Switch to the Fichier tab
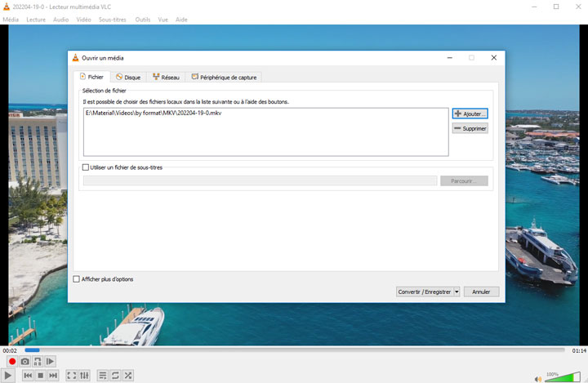The image size is (588, 383). pyautogui.click(x=91, y=77)
